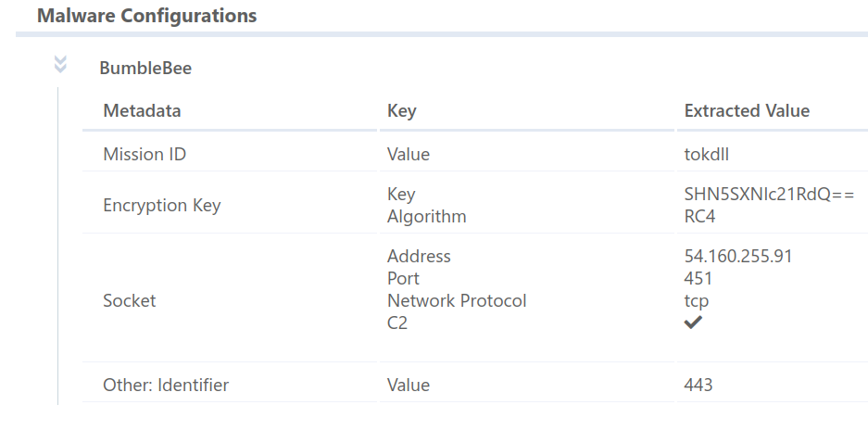Click the Mission ID metadata cell
Viewport: 868px width, 443px height.
[145, 154]
